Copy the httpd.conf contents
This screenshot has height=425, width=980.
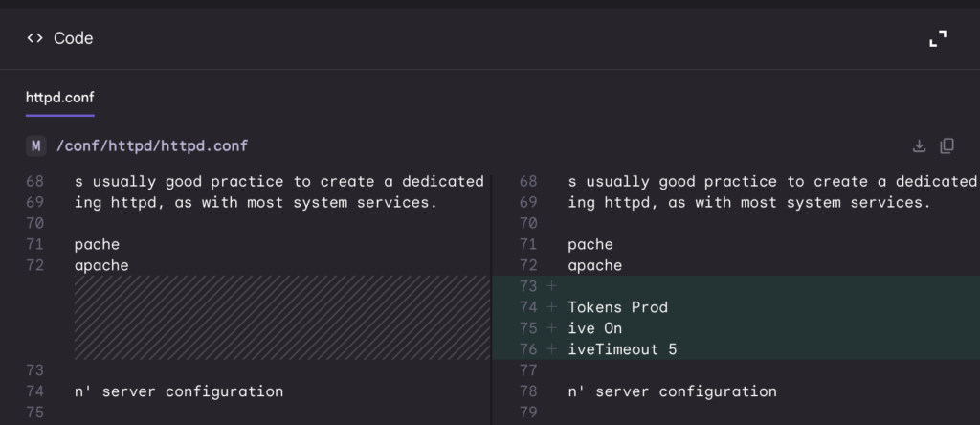(947, 145)
